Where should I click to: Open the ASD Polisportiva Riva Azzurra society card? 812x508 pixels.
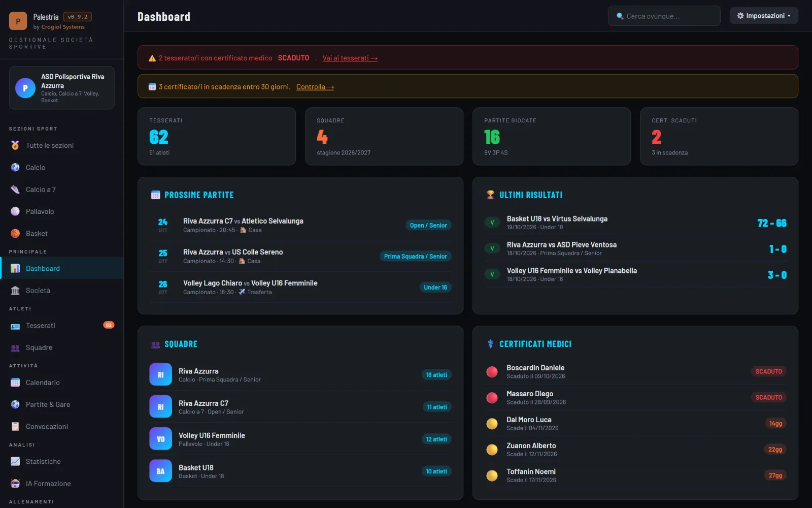pos(62,88)
